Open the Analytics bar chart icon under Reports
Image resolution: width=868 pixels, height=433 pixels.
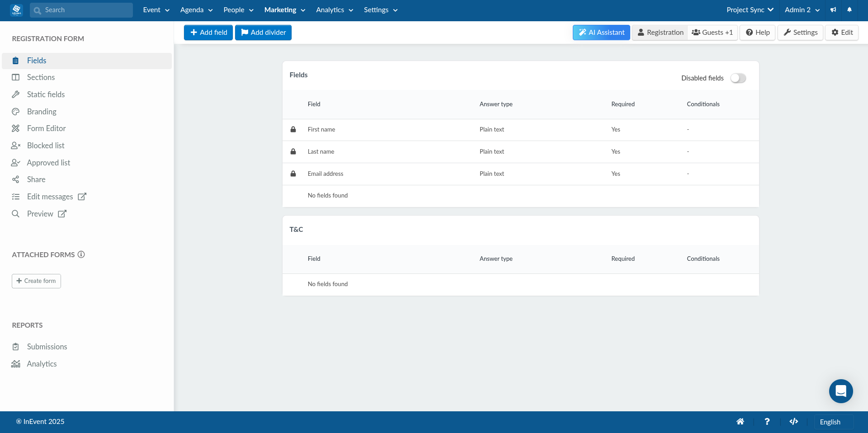[x=15, y=364]
